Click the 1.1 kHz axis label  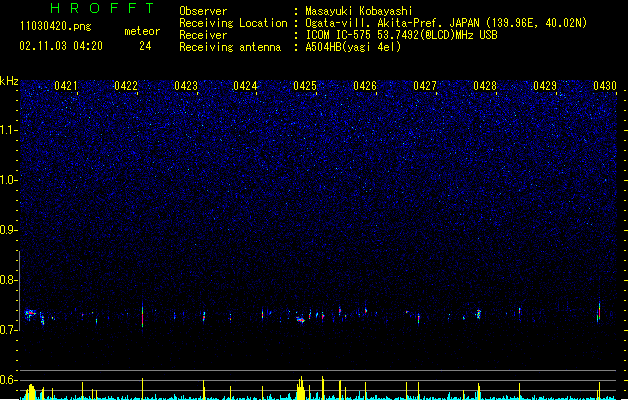point(9,130)
